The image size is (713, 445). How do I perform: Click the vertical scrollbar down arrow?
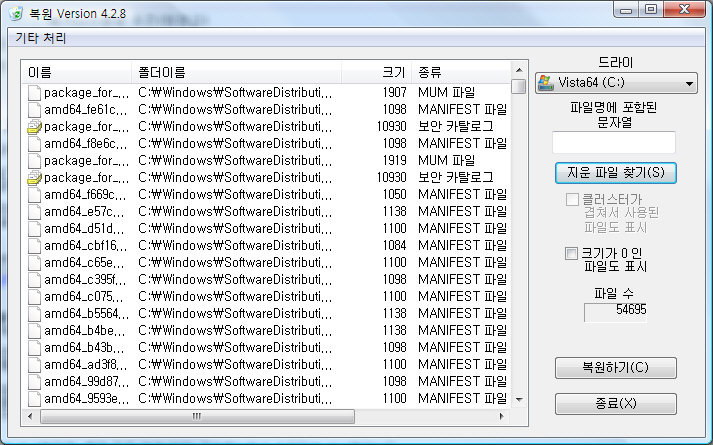(519, 400)
